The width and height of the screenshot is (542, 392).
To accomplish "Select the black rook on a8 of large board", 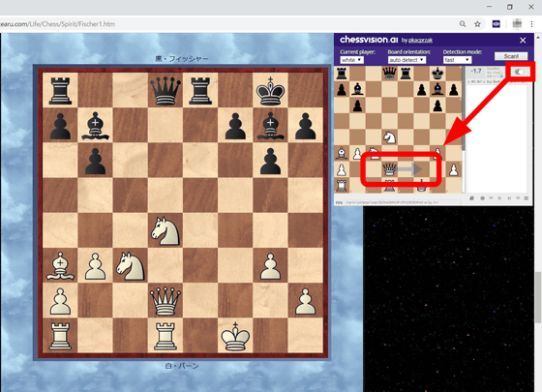I will tap(60, 91).
